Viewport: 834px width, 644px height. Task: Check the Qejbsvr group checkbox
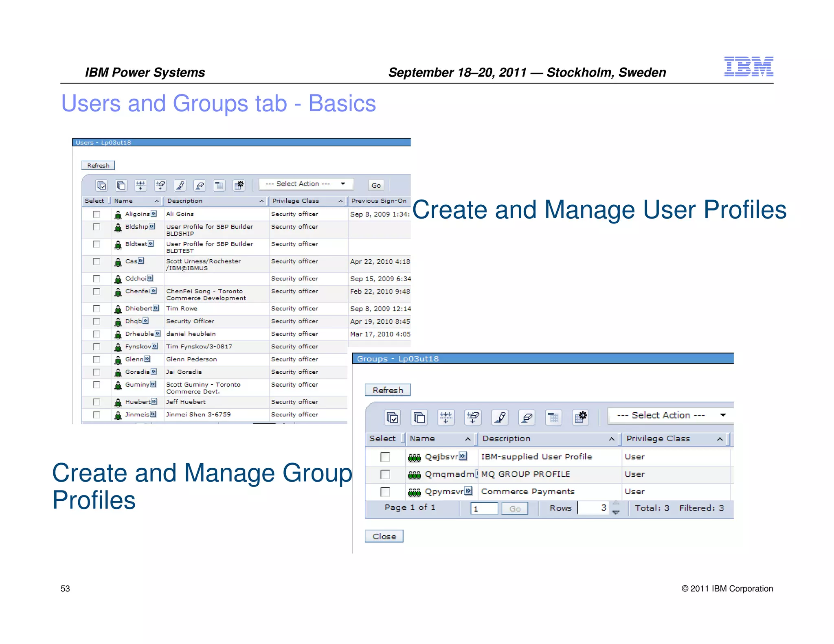[385, 457]
